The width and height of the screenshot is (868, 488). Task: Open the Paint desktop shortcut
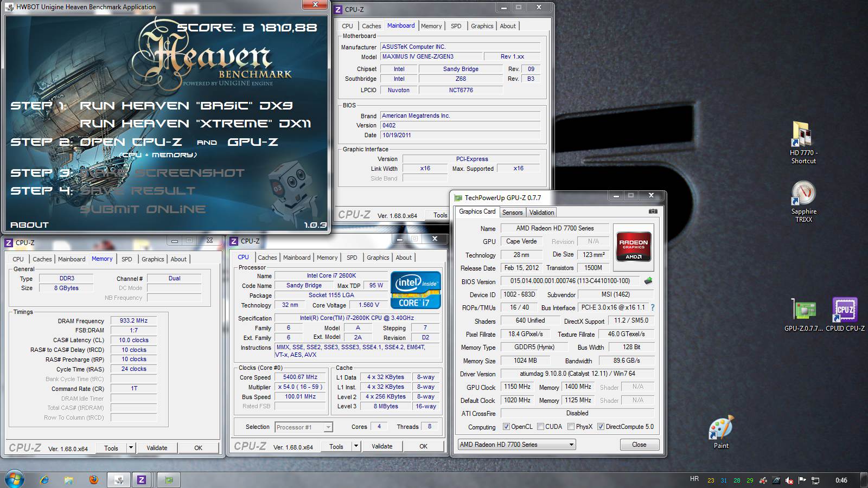tap(721, 433)
